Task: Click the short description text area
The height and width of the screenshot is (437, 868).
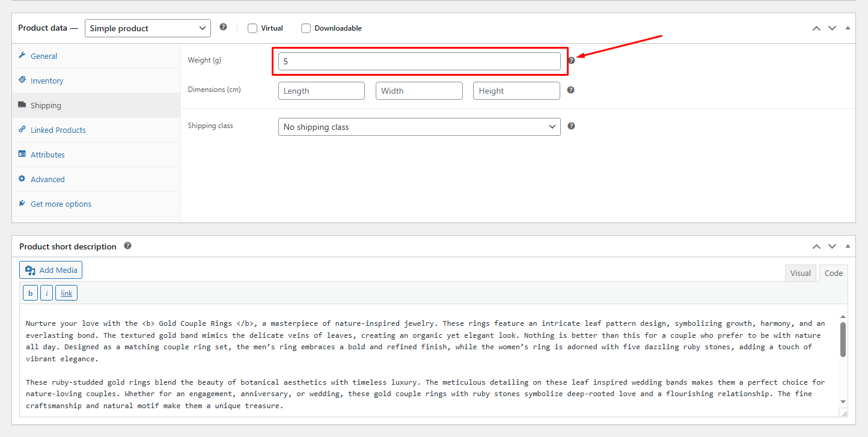Action: click(429, 360)
